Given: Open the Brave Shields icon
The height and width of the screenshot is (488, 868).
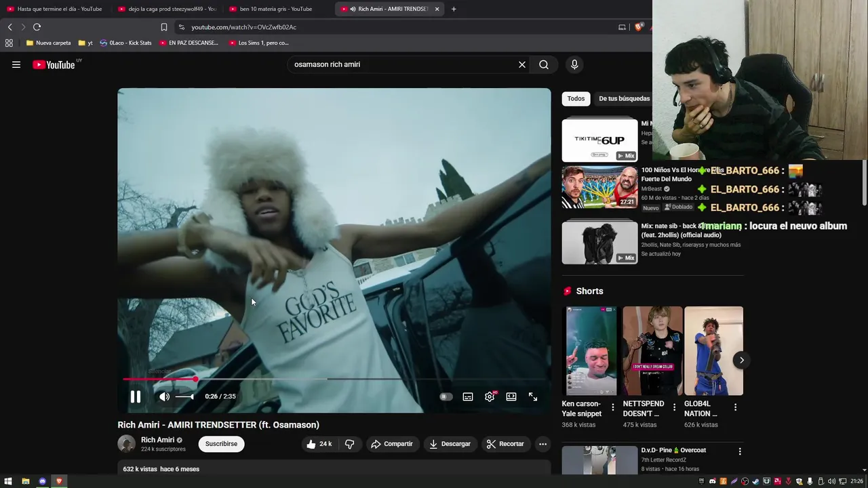Looking at the screenshot, I should [639, 27].
